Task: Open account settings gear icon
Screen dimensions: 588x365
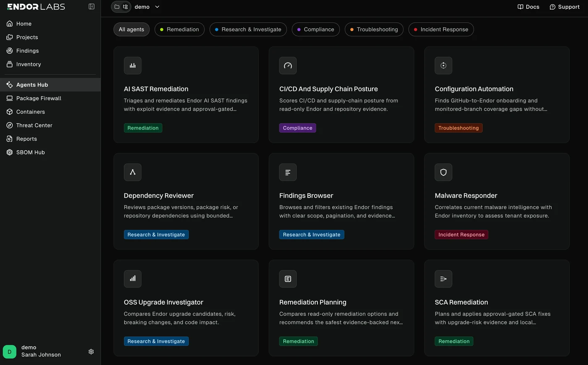Action: coord(91,352)
